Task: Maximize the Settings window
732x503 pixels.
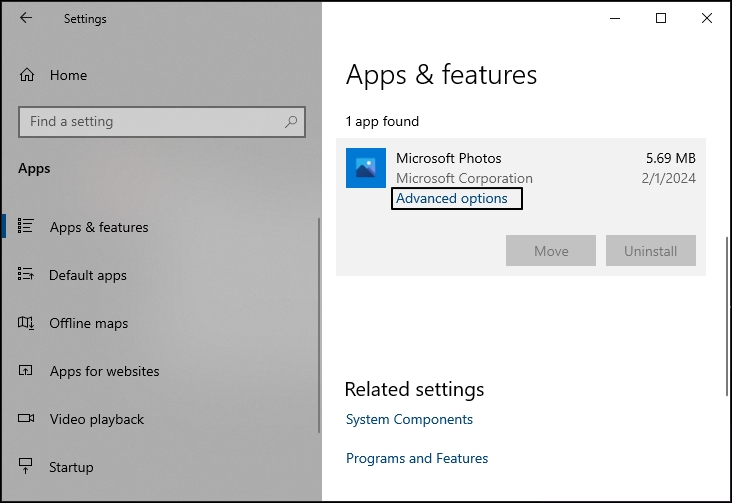Action: coord(661,18)
